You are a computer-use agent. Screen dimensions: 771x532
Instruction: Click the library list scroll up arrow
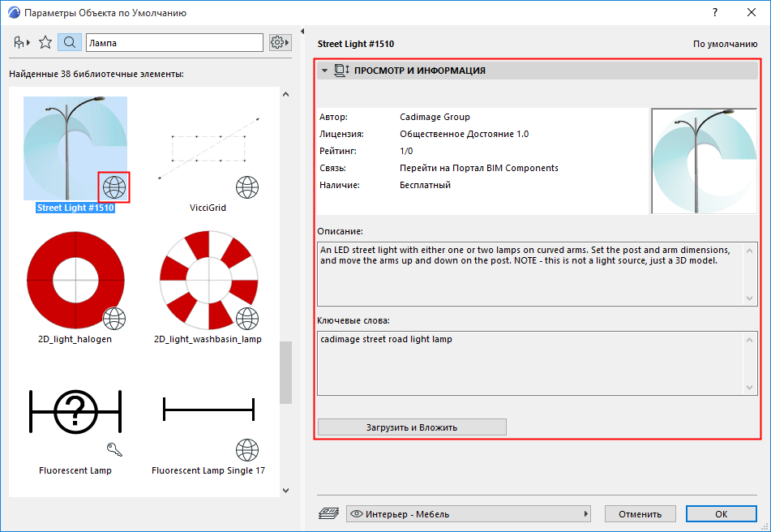point(285,94)
